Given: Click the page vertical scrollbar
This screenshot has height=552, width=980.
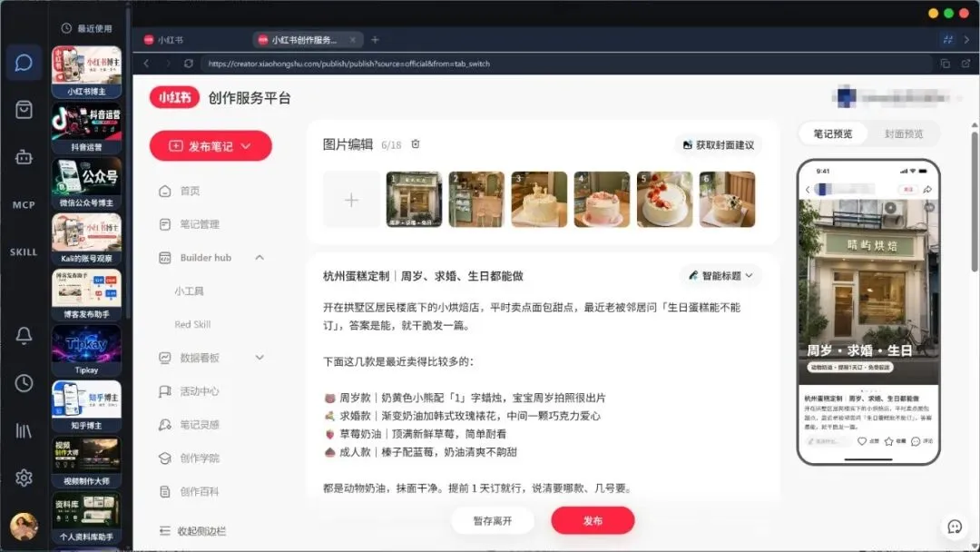Looking at the screenshot, I should tap(975, 200).
